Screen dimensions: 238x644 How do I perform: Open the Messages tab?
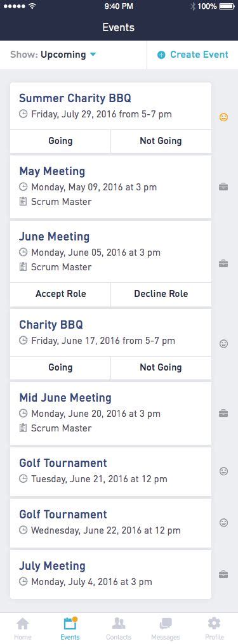point(166,629)
